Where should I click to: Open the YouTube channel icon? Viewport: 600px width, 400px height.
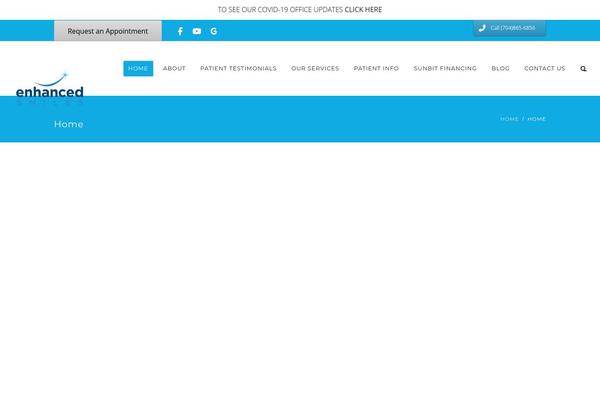click(x=197, y=31)
